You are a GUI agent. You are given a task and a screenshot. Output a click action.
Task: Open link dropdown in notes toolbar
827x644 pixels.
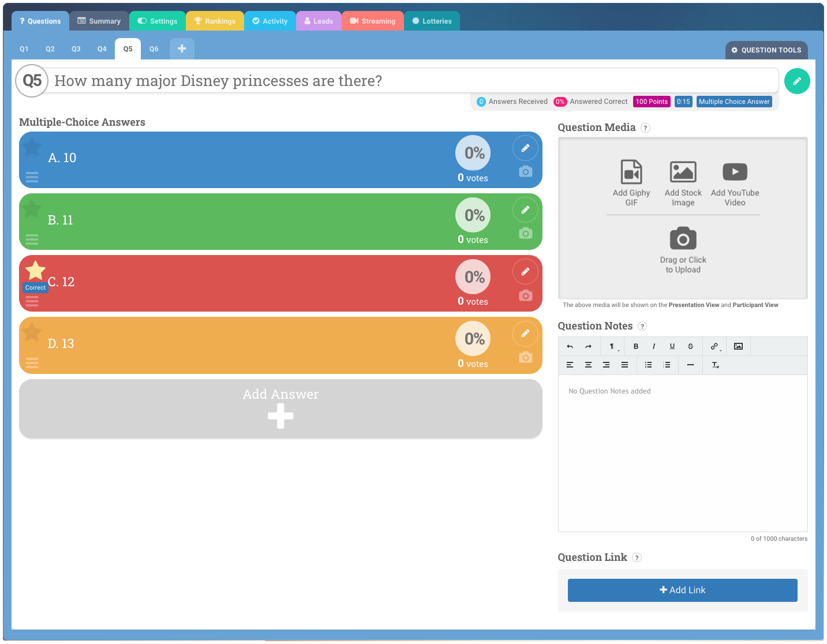tap(715, 346)
